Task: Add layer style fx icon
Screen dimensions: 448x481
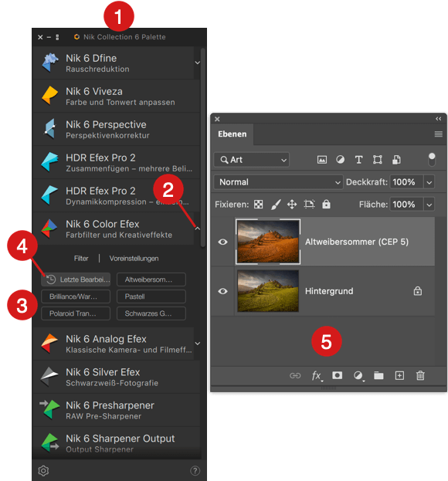Action: click(x=317, y=375)
